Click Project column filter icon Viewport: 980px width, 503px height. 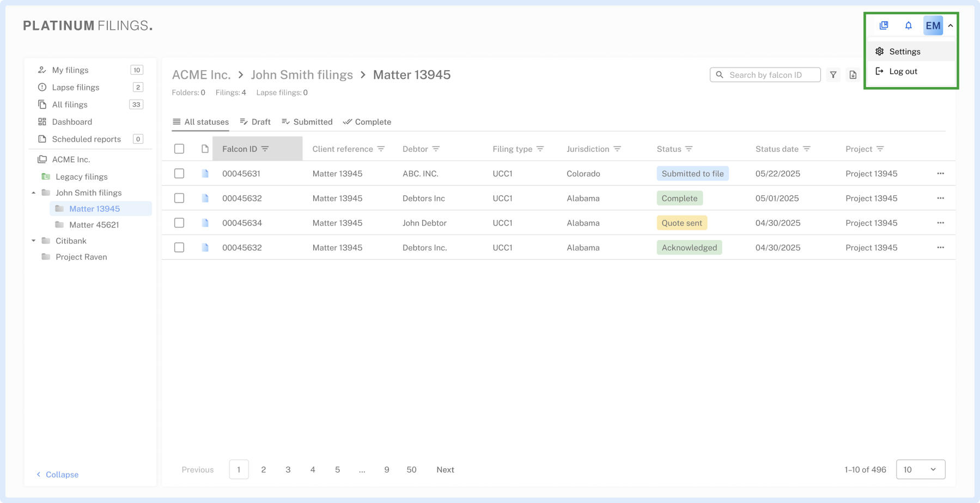880,149
